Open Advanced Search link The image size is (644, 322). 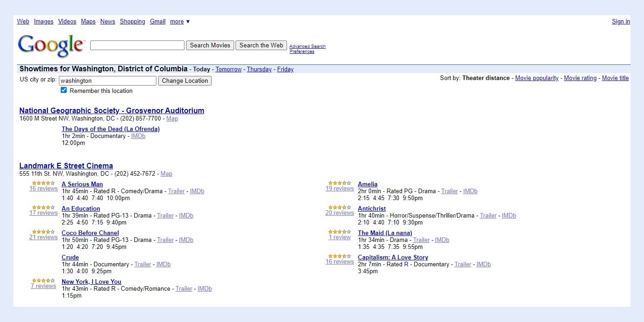click(x=307, y=46)
